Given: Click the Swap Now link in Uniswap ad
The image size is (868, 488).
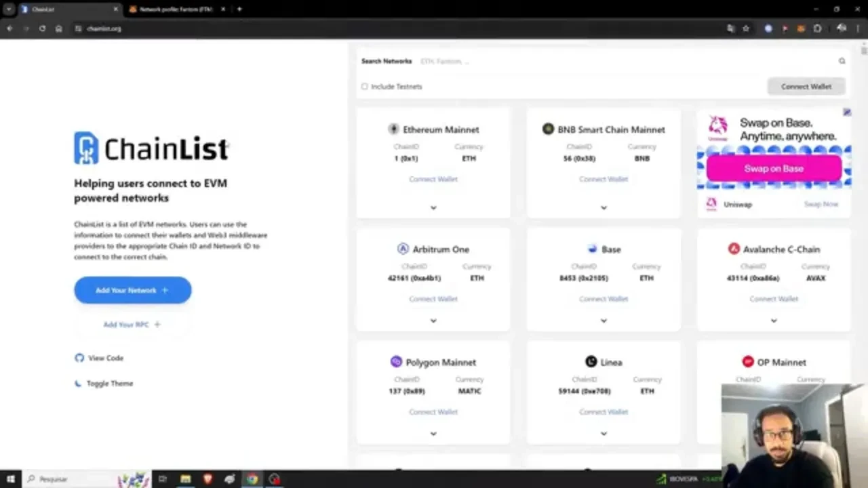Looking at the screenshot, I should [x=821, y=204].
